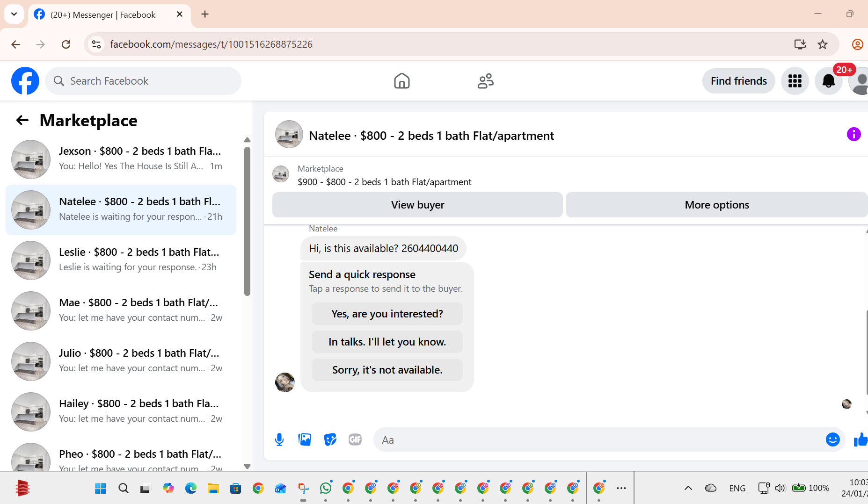Open the emoji picker in message box
Screen dimensions: 868x504
point(832,439)
